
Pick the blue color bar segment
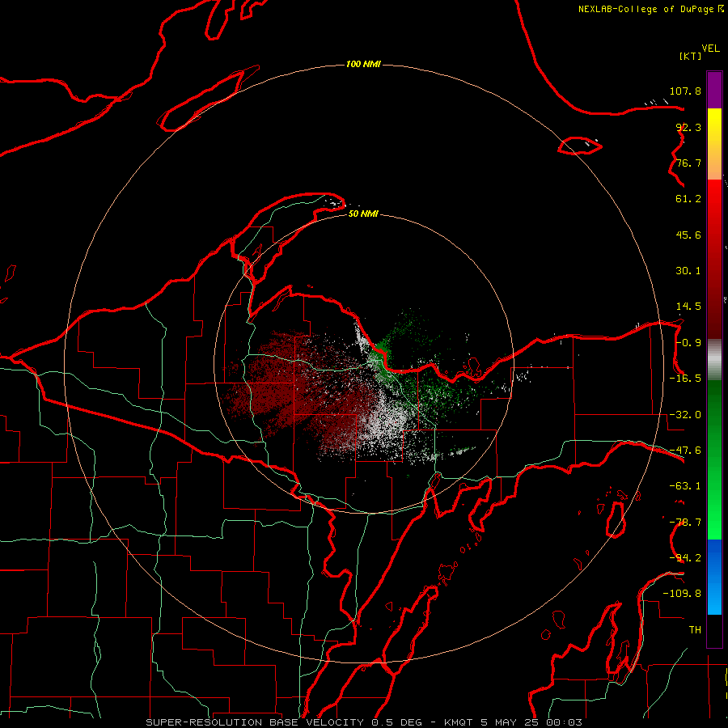click(714, 577)
